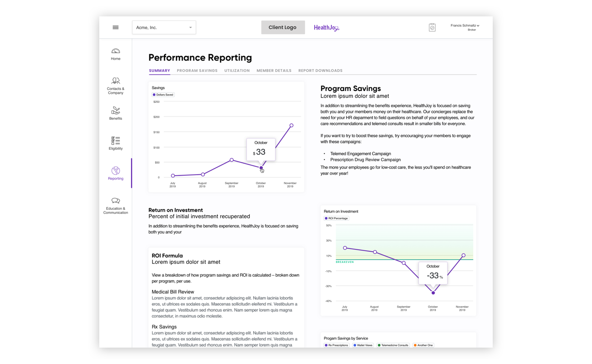Open Education & Communication section
The width and height of the screenshot is (592, 364).
[x=116, y=206]
